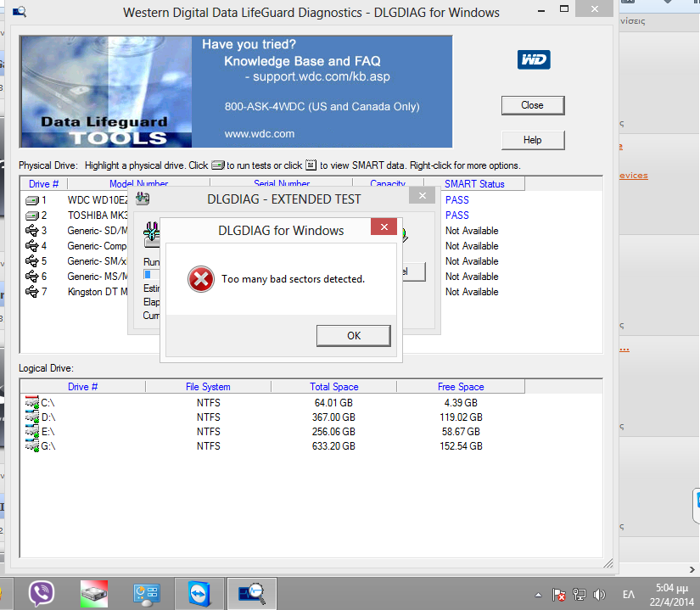Click the Data Lifeguard Tools banner
The image size is (700, 610).
tap(236, 92)
